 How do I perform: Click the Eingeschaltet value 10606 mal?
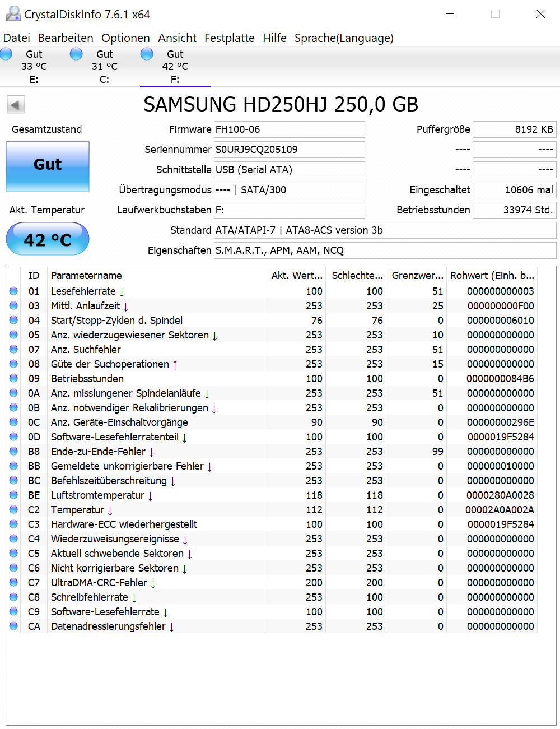point(515,190)
